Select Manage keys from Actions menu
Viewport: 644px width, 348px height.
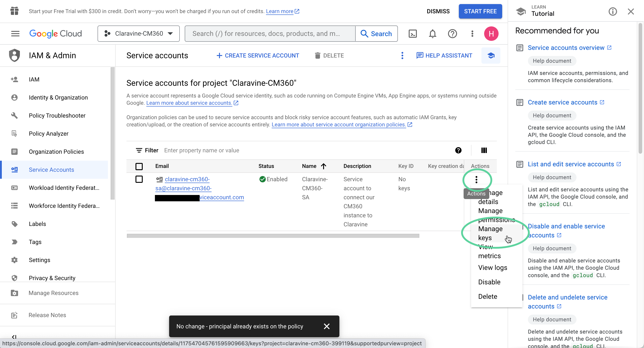(x=490, y=233)
